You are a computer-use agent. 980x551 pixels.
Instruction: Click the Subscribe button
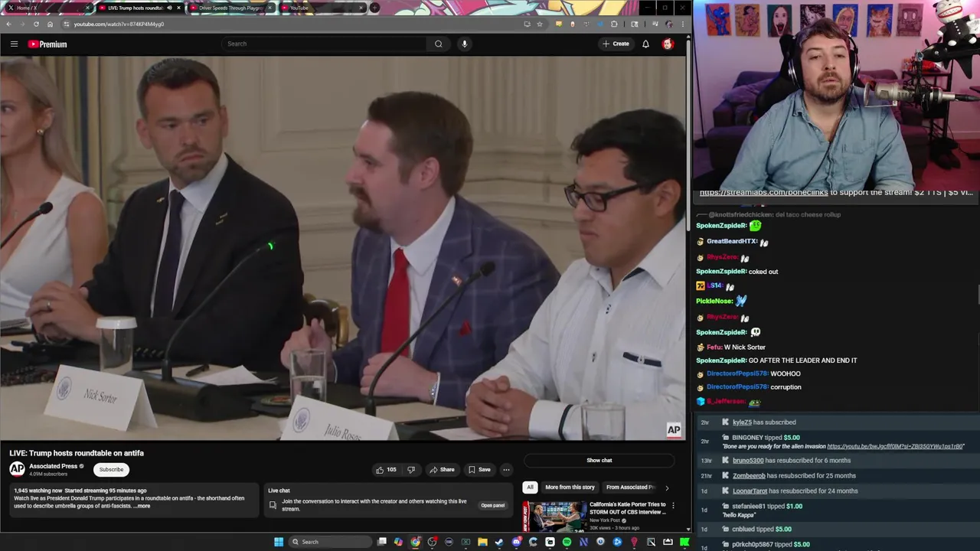click(111, 470)
